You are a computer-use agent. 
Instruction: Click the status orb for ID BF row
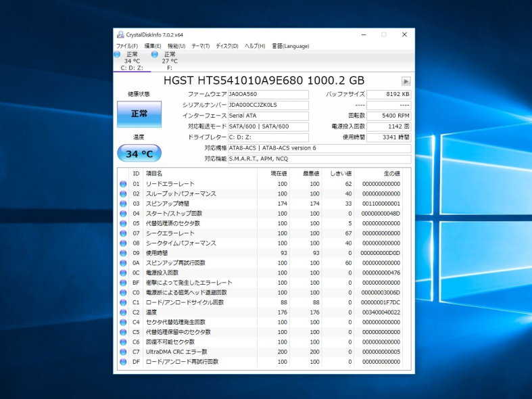pos(123,283)
